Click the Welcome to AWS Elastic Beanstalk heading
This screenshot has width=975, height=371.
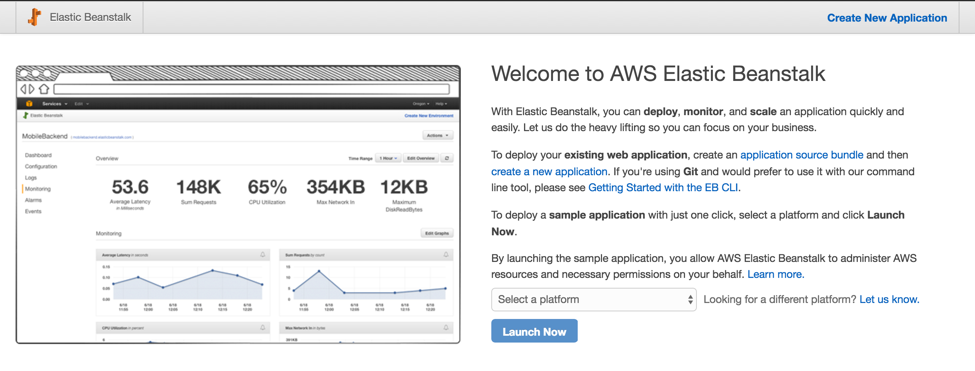658,74
